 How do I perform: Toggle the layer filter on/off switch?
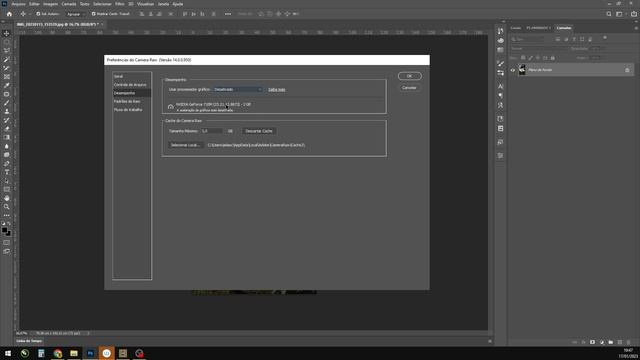605,38
